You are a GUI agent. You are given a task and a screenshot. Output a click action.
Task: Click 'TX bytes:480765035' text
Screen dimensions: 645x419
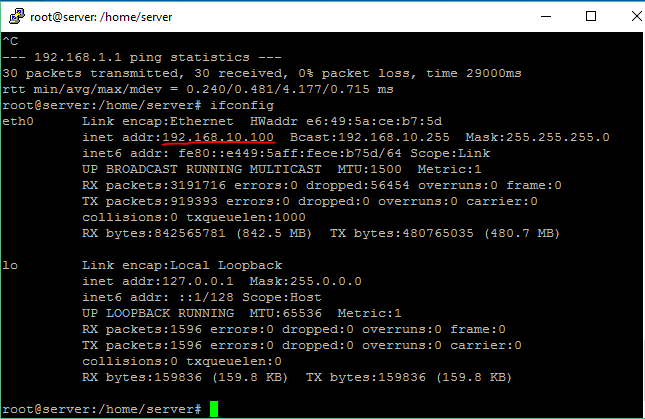tap(401, 234)
